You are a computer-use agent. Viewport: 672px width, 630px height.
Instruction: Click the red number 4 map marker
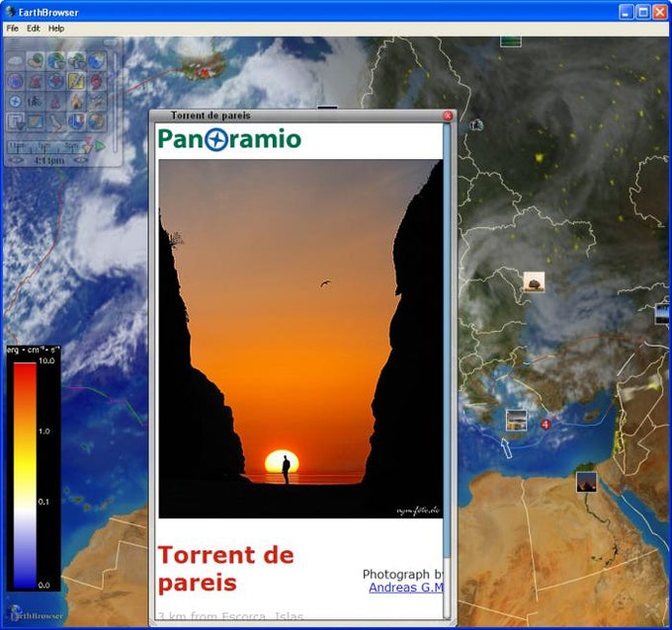click(546, 425)
